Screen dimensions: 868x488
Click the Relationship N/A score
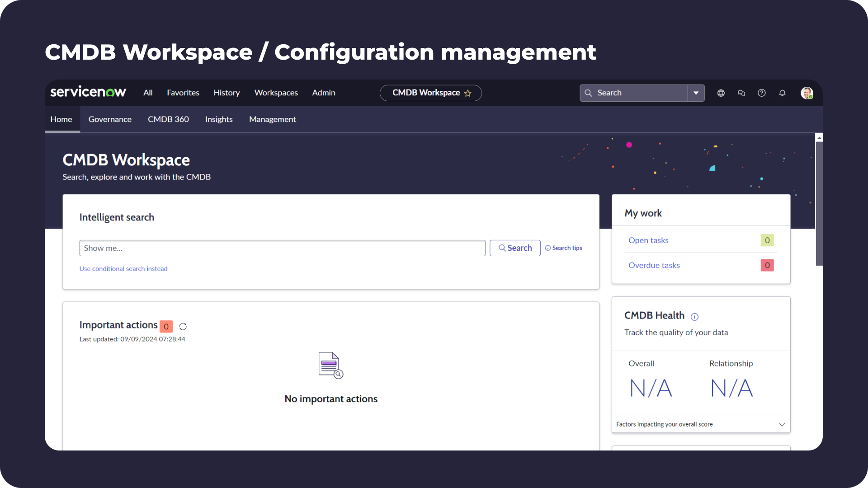[x=731, y=388]
